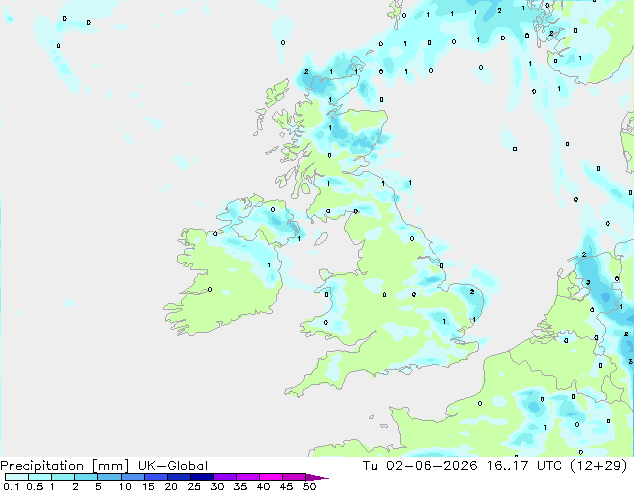Click the 45–50 mm legend swatch
Viewport: 634px width, 490px height.
coord(294,477)
